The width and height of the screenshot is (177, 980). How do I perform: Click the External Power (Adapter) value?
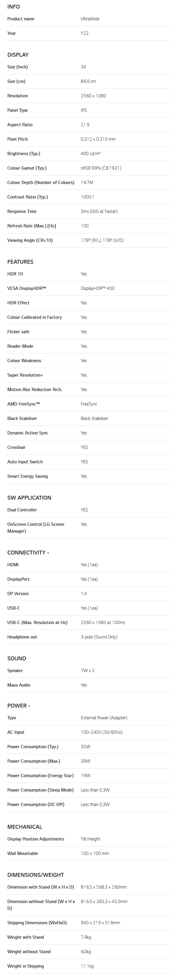[x=104, y=718]
